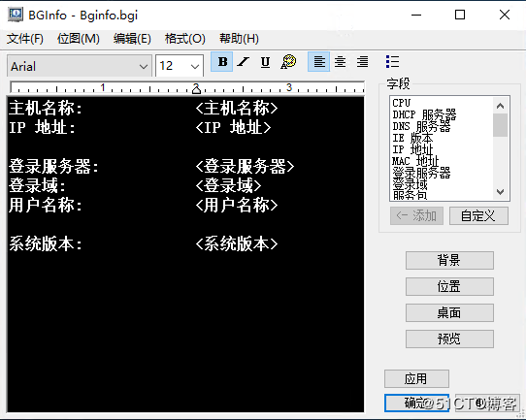
Task: Select 登录服务器 in the fields list
Action: point(421,173)
